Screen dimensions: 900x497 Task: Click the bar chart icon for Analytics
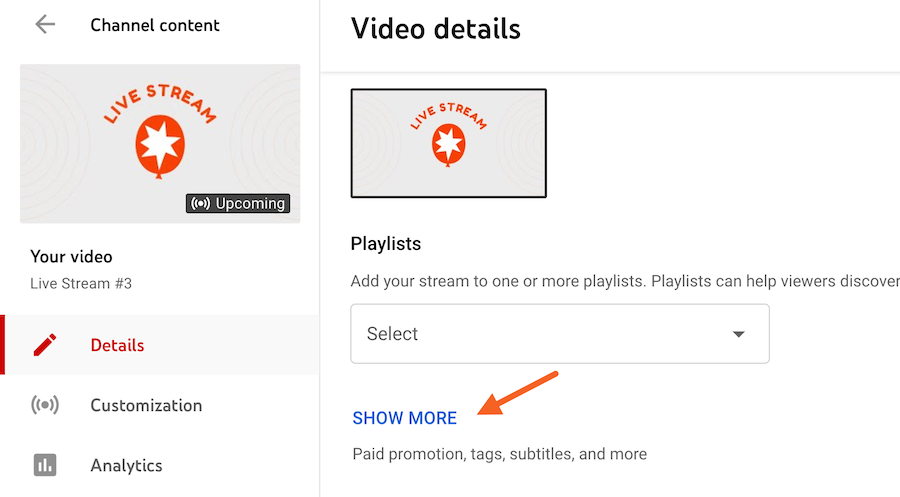point(45,465)
